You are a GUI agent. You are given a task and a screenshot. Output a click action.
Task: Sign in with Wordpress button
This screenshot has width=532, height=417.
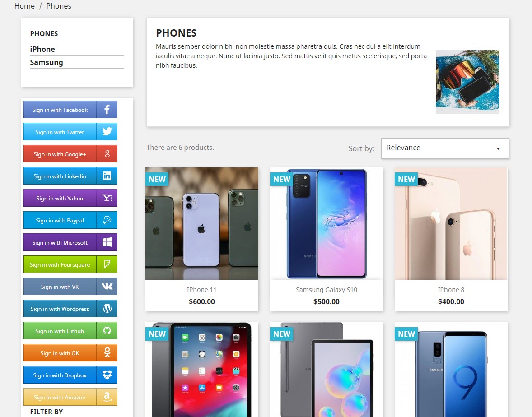(70, 309)
